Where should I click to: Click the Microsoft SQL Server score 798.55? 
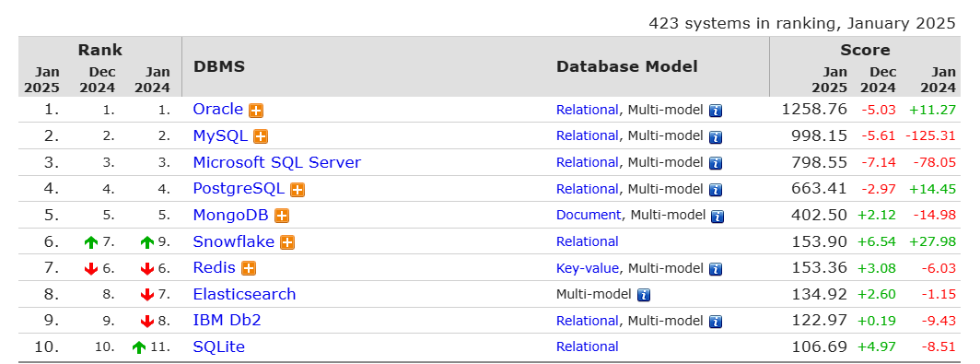coord(820,162)
